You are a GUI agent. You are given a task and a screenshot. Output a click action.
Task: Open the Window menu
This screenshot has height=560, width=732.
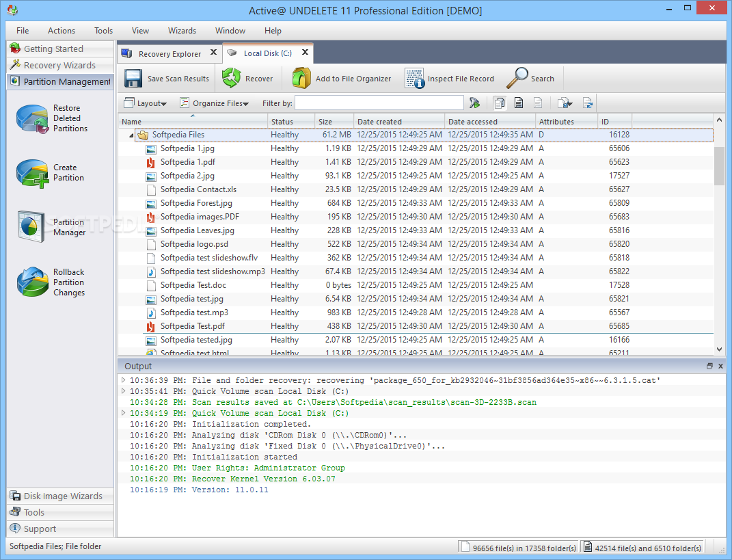click(230, 30)
